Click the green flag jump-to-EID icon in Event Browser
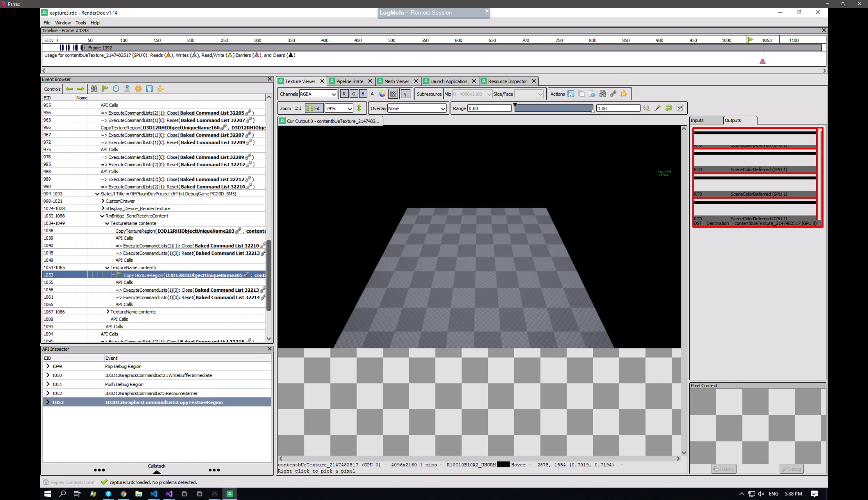The width and height of the screenshot is (868, 500). pyautogui.click(x=105, y=89)
